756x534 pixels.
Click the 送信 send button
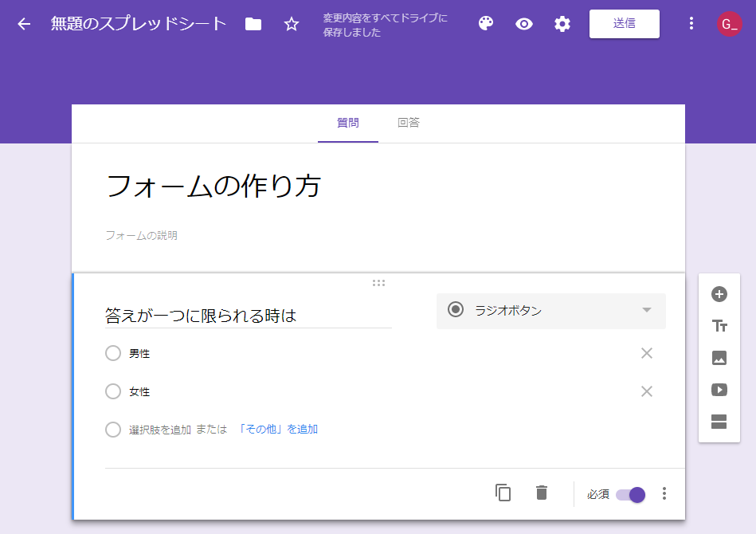(x=624, y=24)
